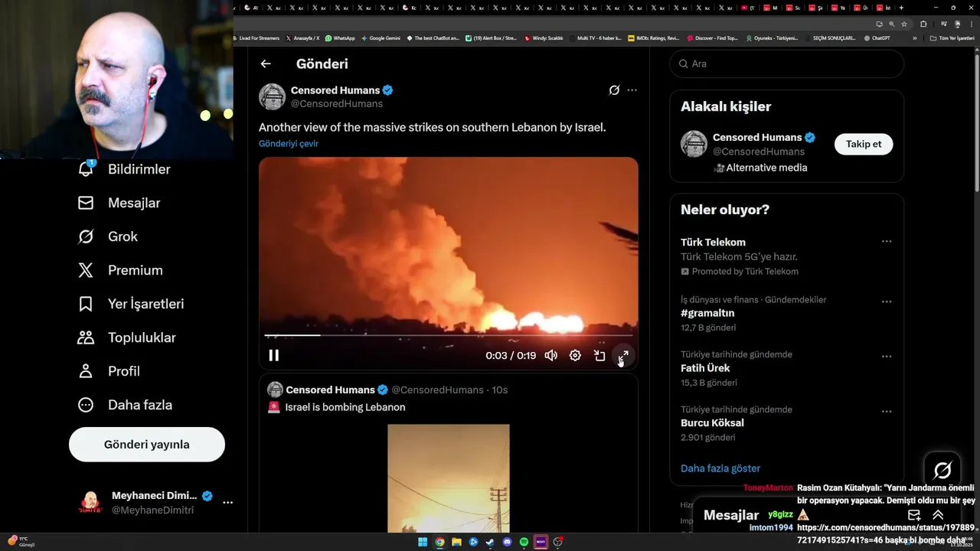Open account menu dots next to Meyhaneci Dimitri

coord(227,503)
